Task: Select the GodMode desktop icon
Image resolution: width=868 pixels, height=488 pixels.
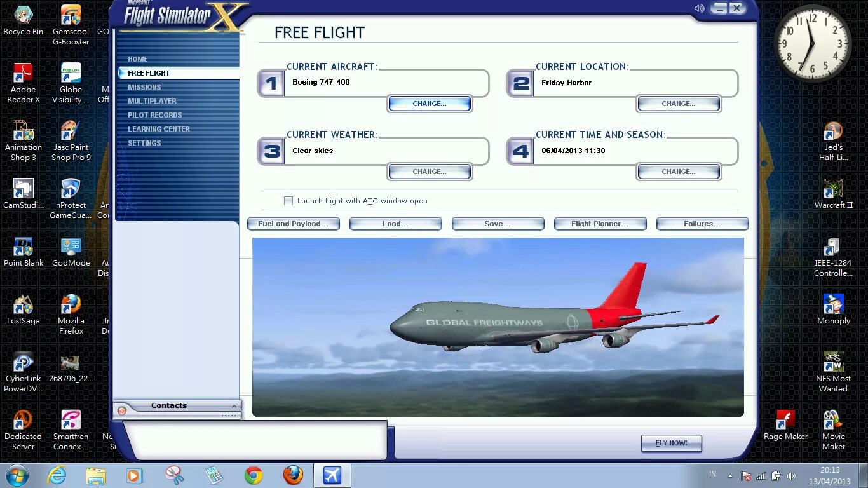Action: click(x=71, y=252)
